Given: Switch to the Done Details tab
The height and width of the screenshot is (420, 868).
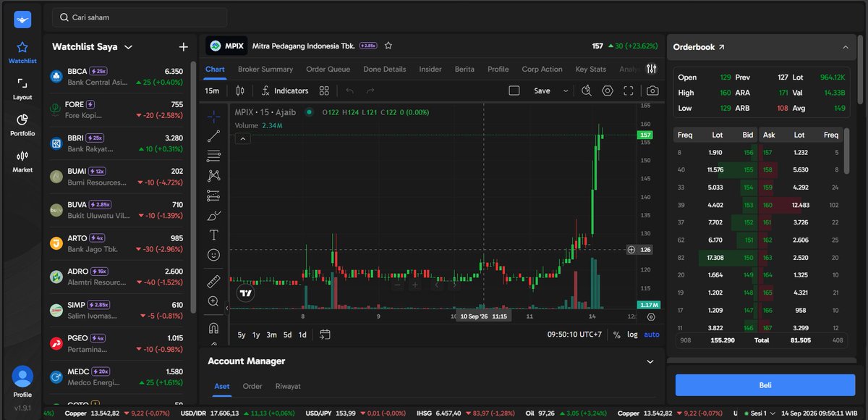Looking at the screenshot, I should (385, 69).
